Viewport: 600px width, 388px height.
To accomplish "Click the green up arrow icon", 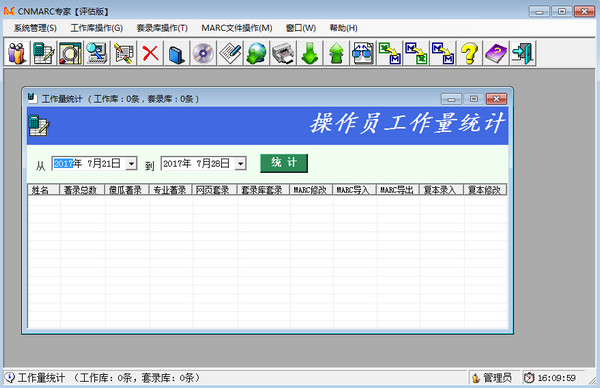I will (336, 53).
